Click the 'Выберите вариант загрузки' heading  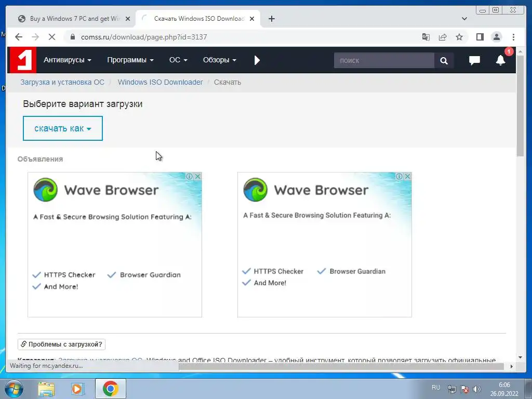coord(83,104)
